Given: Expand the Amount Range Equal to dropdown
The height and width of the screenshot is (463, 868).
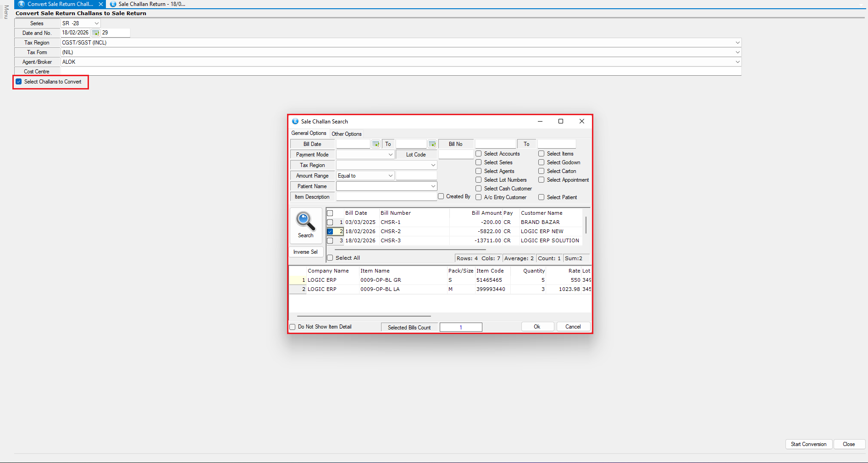Looking at the screenshot, I should pyautogui.click(x=390, y=176).
